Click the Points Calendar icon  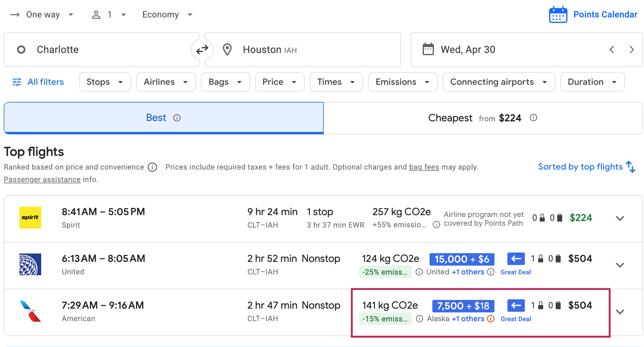[558, 15]
